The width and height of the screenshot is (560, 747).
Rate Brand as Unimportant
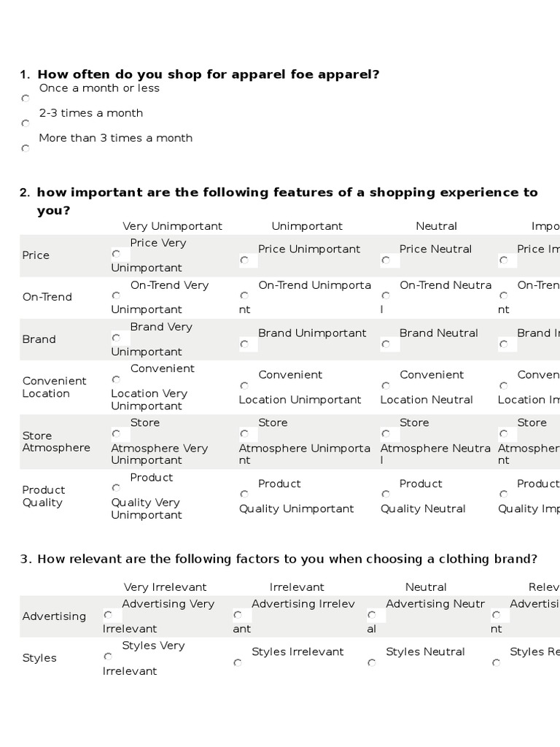[244, 344]
